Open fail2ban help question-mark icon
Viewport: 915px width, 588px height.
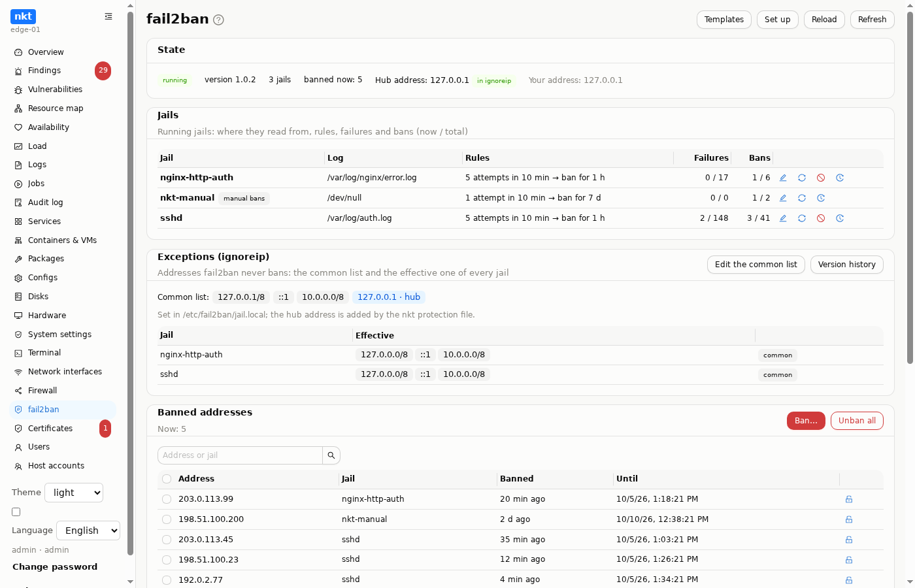coord(219,20)
